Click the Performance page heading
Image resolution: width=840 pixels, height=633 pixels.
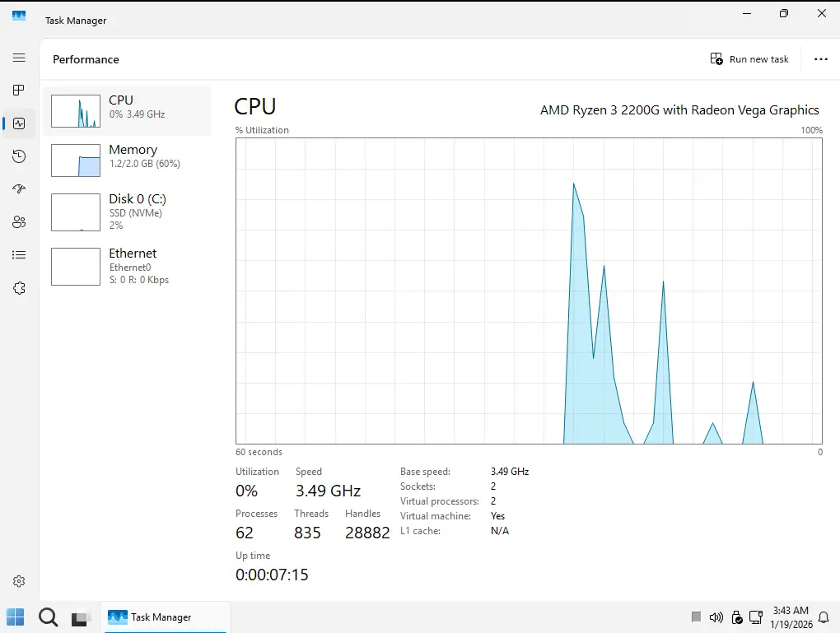click(86, 59)
